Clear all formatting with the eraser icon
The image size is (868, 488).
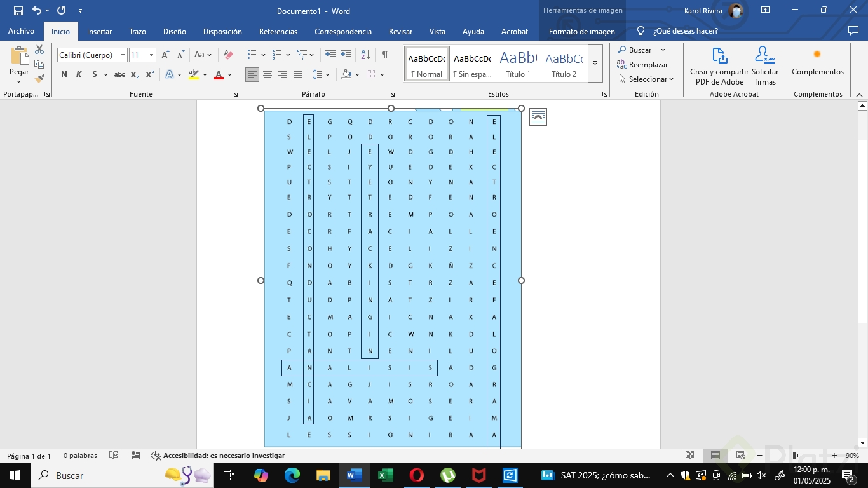(x=228, y=55)
